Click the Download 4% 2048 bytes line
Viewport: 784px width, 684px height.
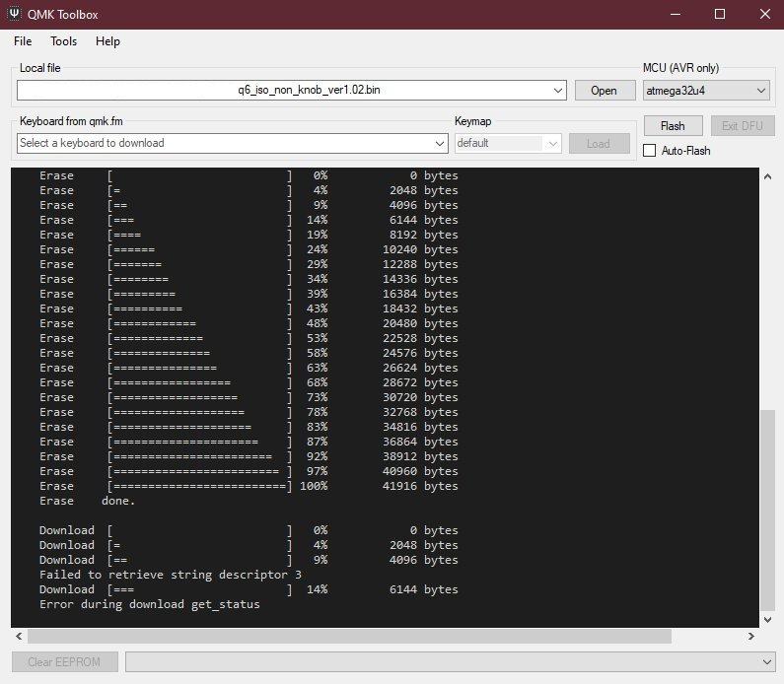point(249,545)
